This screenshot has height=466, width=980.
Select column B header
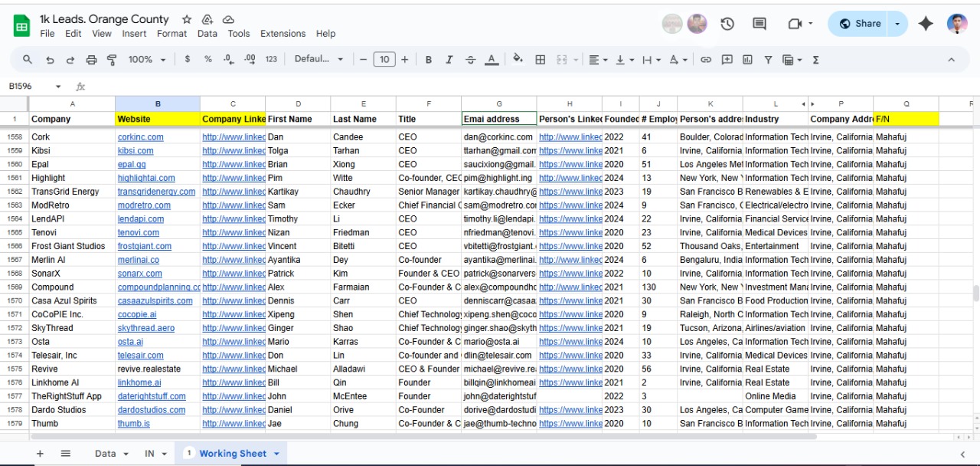point(158,103)
